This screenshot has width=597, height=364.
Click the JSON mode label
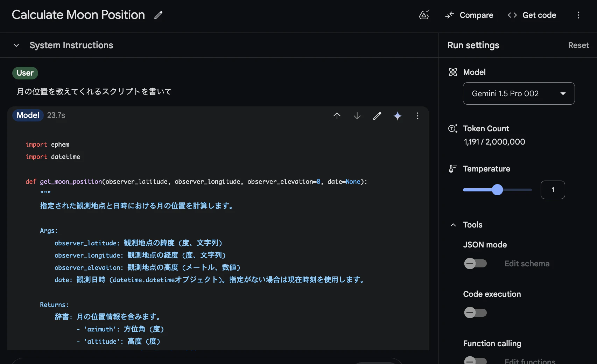(x=485, y=245)
